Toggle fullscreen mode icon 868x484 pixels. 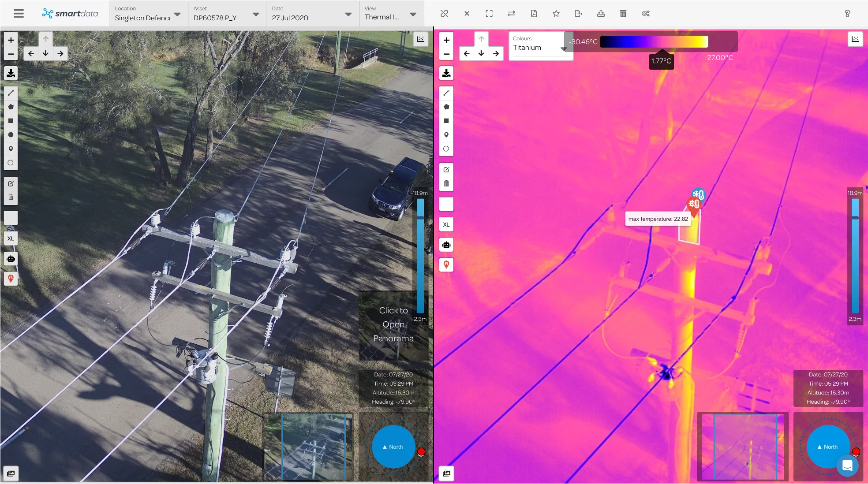click(489, 14)
